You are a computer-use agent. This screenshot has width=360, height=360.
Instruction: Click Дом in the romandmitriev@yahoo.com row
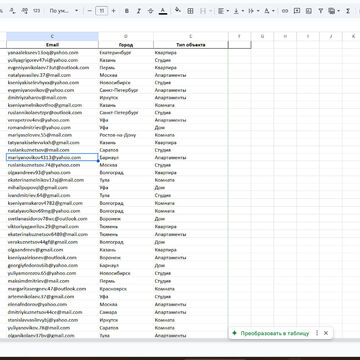click(x=191, y=127)
